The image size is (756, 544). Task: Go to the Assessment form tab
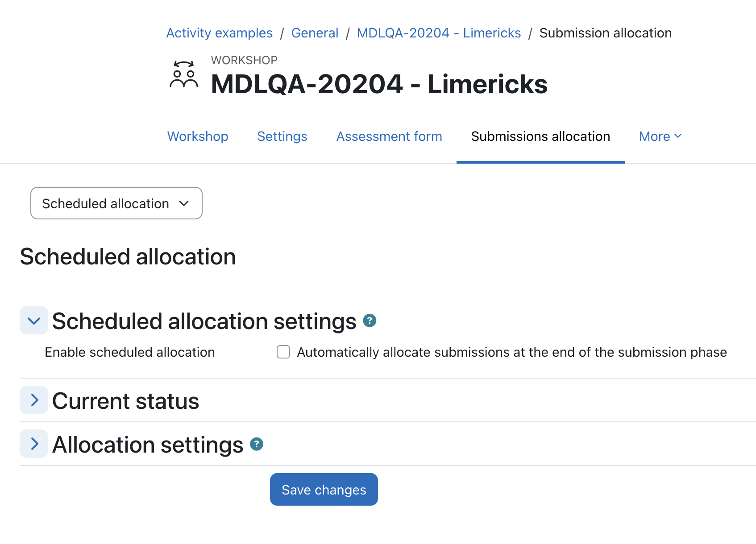point(389,136)
